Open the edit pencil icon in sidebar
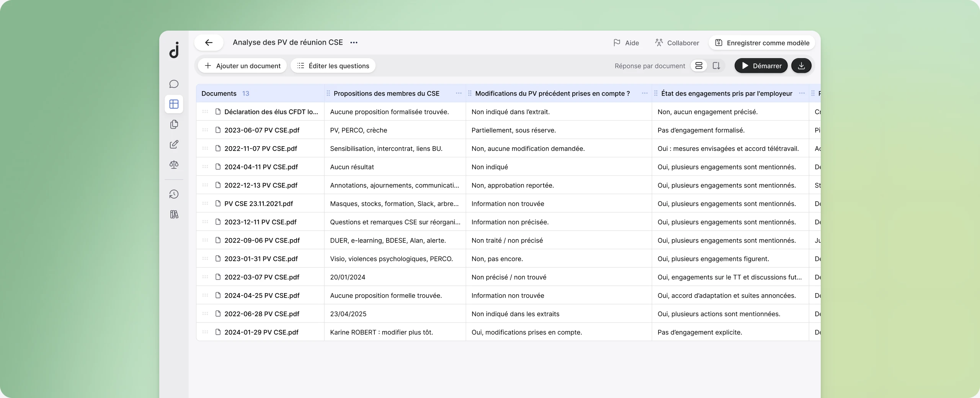The width and height of the screenshot is (980, 398). pos(174,144)
